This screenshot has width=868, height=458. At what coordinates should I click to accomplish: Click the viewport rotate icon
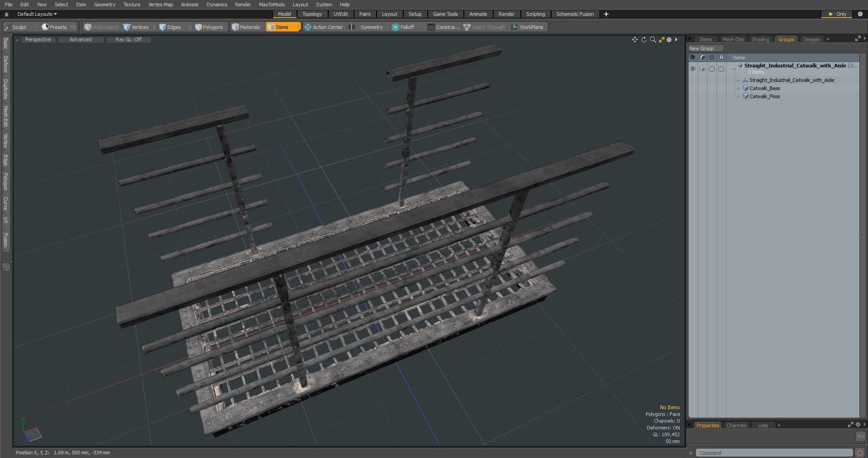click(x=644, y=40)
